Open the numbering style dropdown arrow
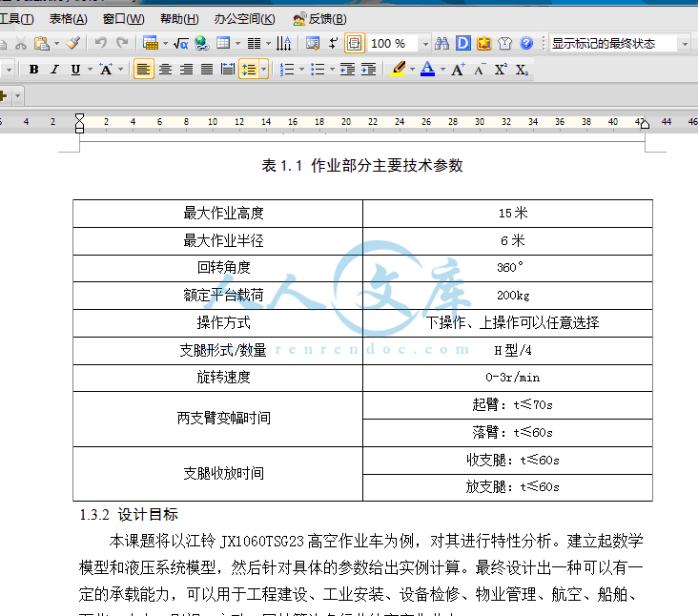Image resolution: width=698 pixels, height=616 pixels. click(302, 70)
